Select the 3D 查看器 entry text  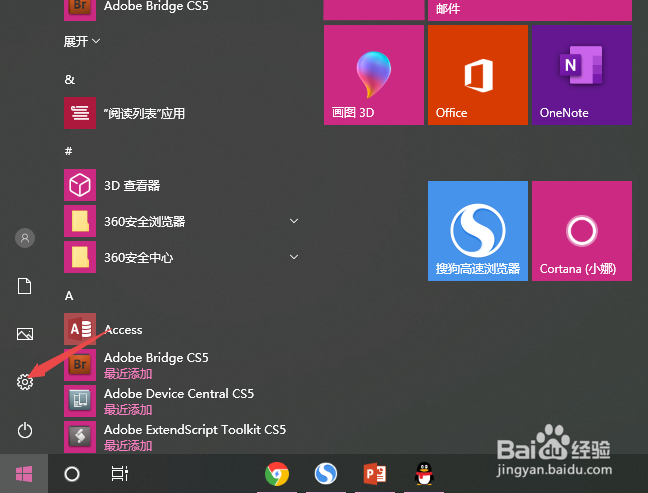click(x=132, y=186)
